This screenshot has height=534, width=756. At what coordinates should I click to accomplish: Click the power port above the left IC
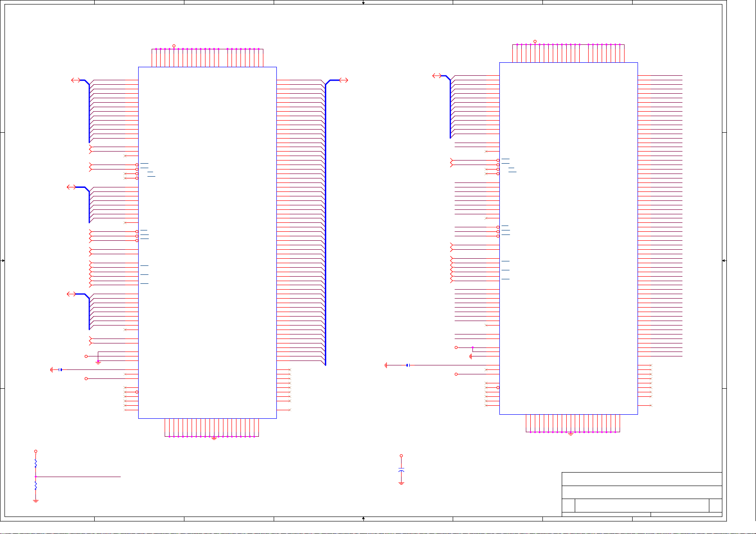pyautogui.click(x=174, y=46)
